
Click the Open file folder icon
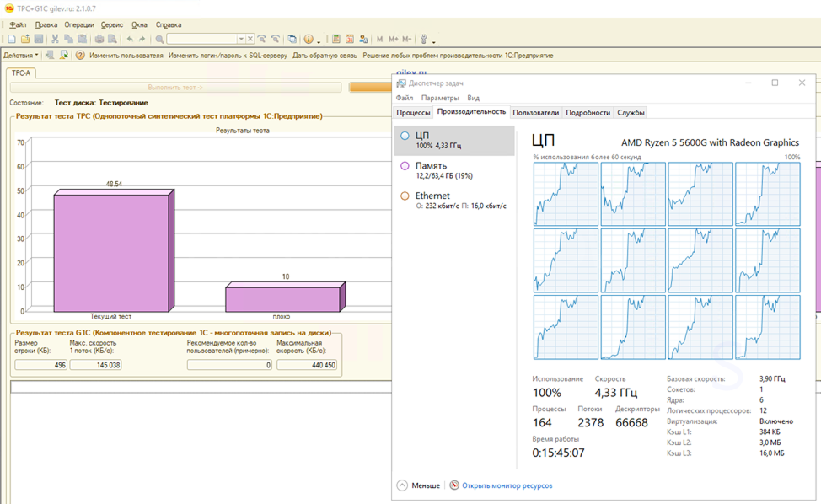point(25,40)
